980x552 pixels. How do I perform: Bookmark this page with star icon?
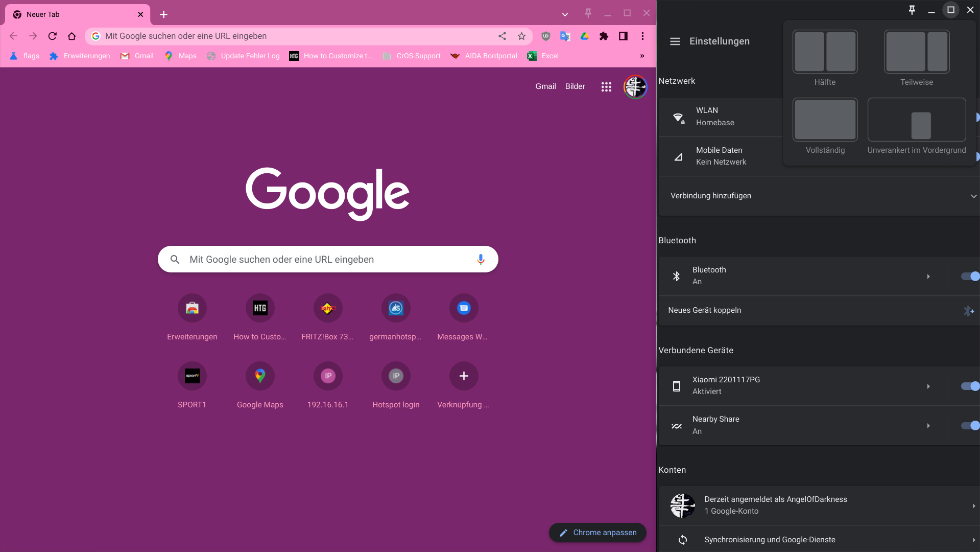(x=521, y=36)
